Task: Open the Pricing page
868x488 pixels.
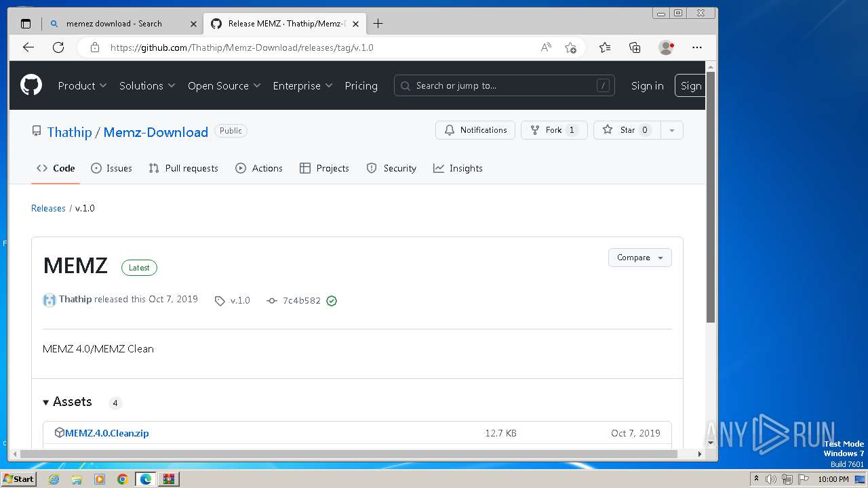Action: point(361,85)
